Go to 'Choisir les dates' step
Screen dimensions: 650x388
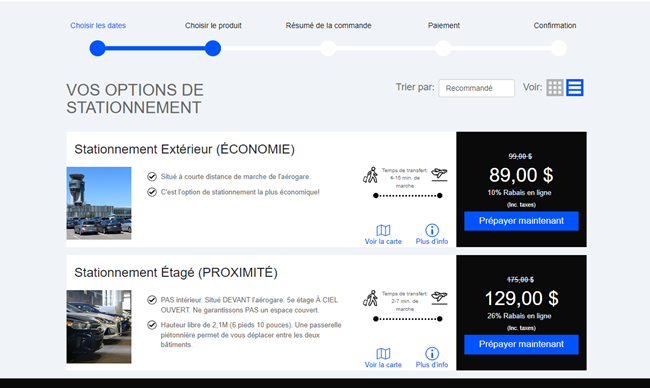(98, 25)
